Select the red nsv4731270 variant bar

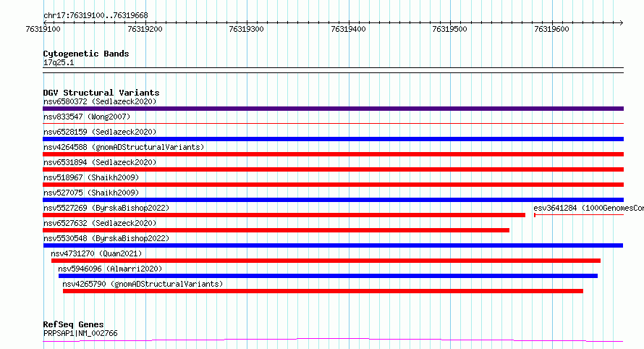coord(326,261)
